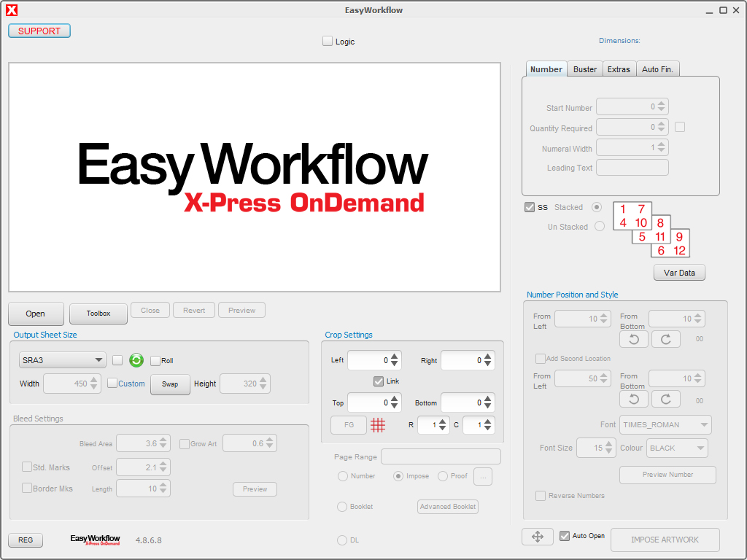
Task: Click the REG button
Action: [26, 540]
